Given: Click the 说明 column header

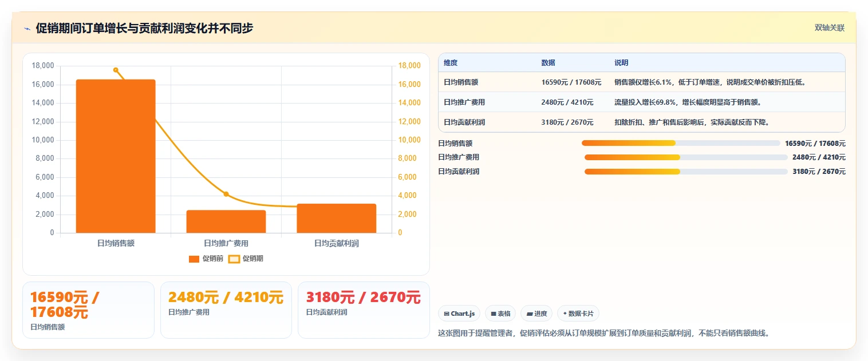Looking at the screenshot, I should pyautogui.click(x=621, y=63).
